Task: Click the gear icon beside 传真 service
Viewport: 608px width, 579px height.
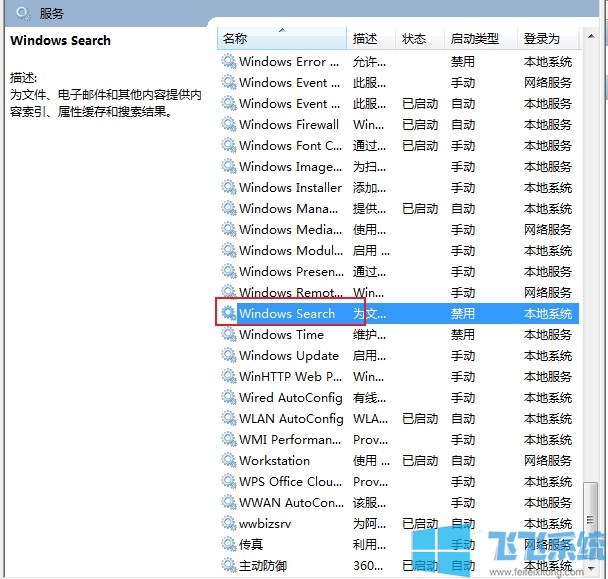Action: (x=229, y=545)
